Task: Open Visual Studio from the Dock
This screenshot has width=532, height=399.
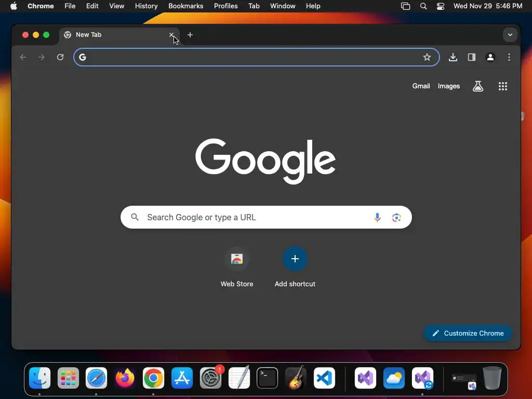Action: [365, 378]
